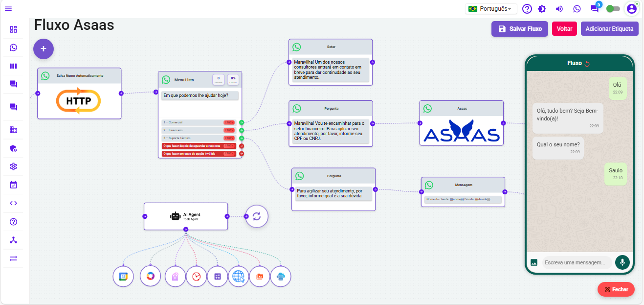Click the Voltar button
This screenshot has height=305, width=644.
coord(564,29)
